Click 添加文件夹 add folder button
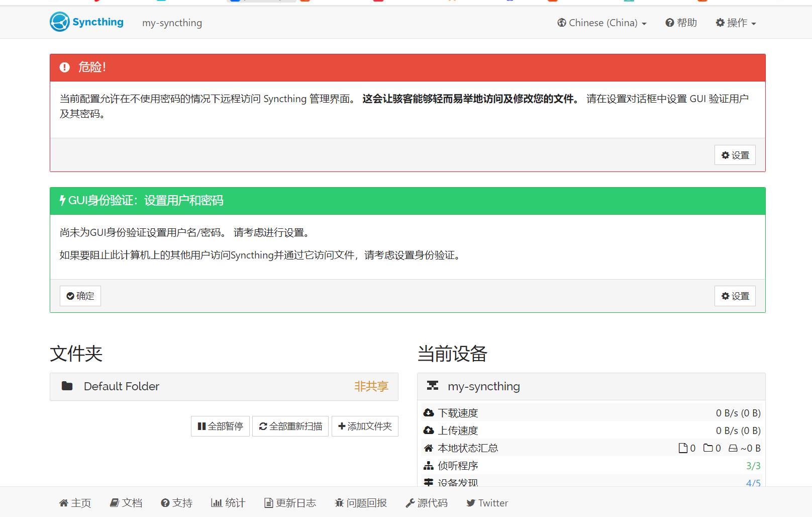This screenshot has height=517, width=812. [365, 426]
